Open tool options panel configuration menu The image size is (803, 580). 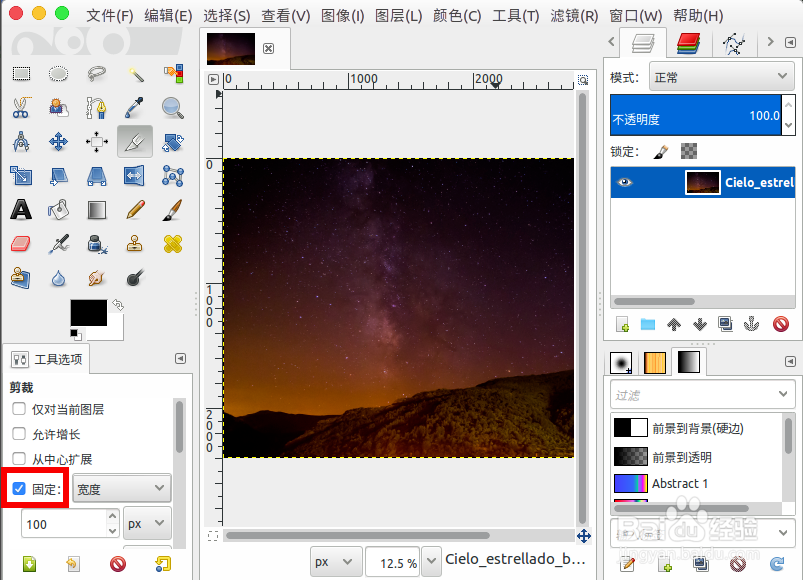point(180,358)
